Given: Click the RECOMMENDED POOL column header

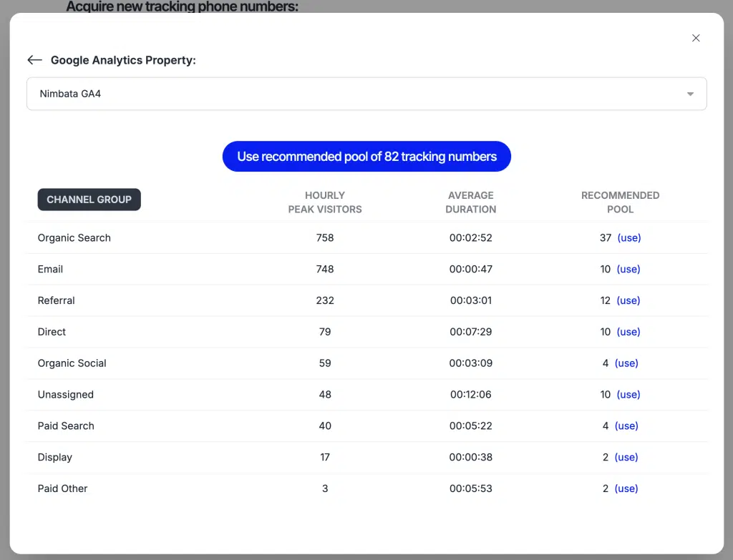Looking at the screenshot, I should click(x=621, y=202).
